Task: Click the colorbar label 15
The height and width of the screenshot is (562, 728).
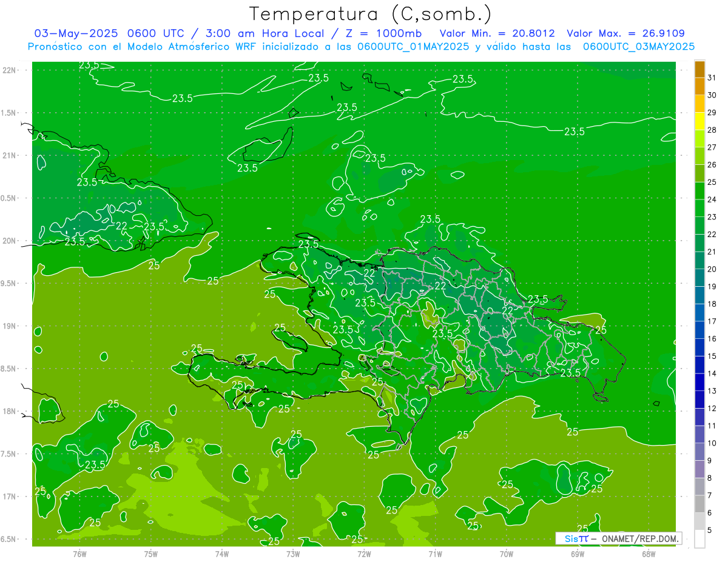Action: click(x=712, y=356)
